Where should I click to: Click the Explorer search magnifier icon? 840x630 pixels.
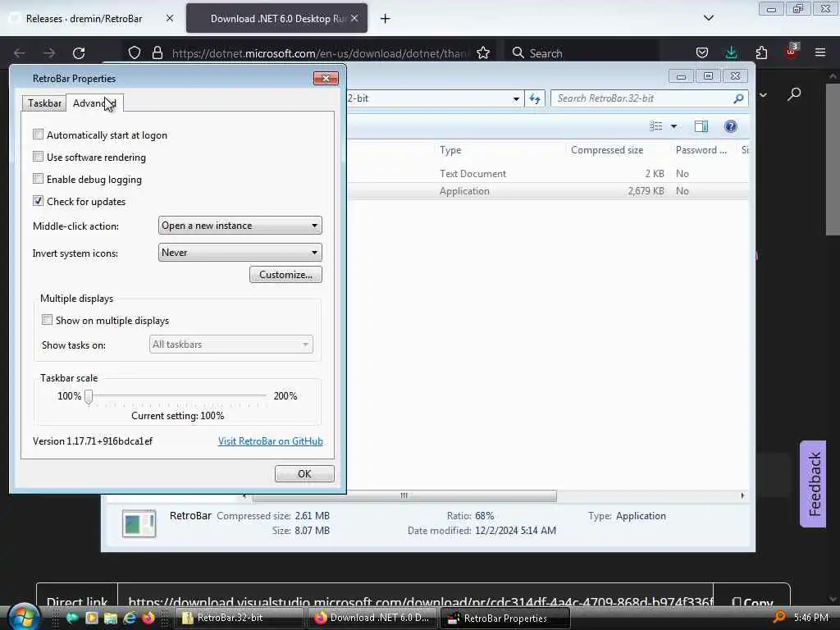(739, 98)
